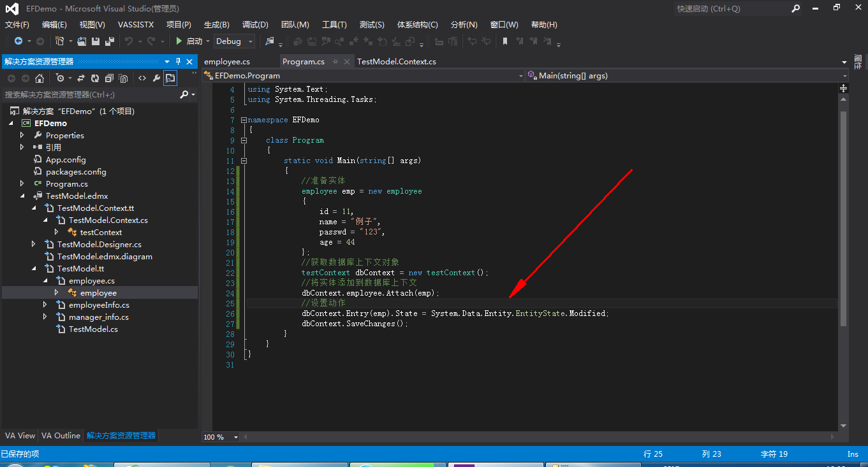Click the Navigate Backward blue arrow
The width and height of the screenshot is (868, 467).
18,41
